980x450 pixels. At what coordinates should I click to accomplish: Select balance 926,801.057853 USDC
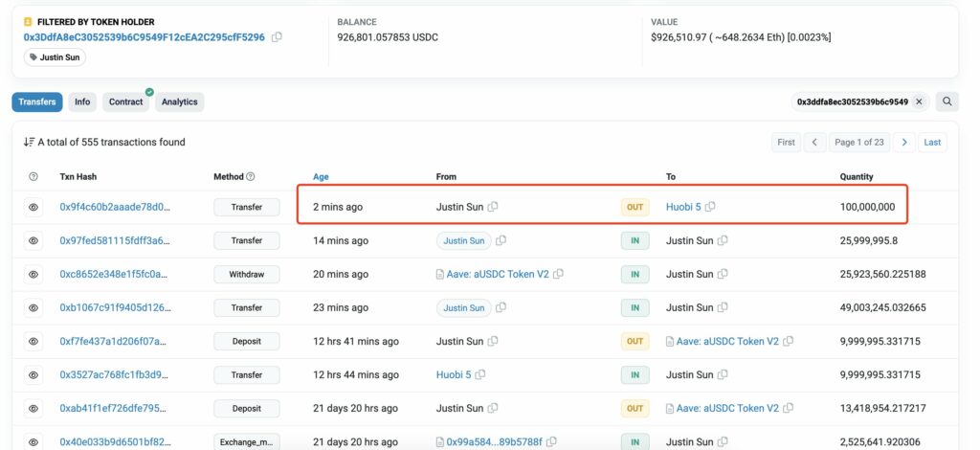[x=388, y=37]
